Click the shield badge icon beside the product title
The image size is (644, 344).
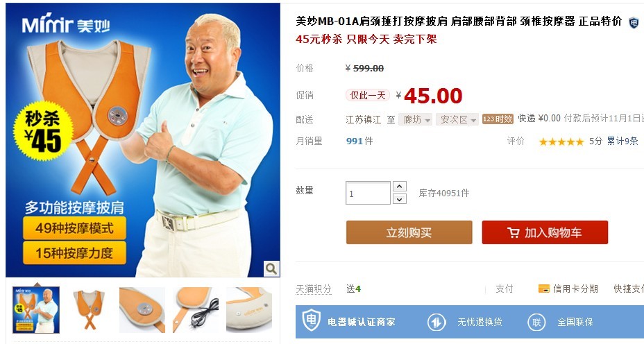(x=634, y=23)
